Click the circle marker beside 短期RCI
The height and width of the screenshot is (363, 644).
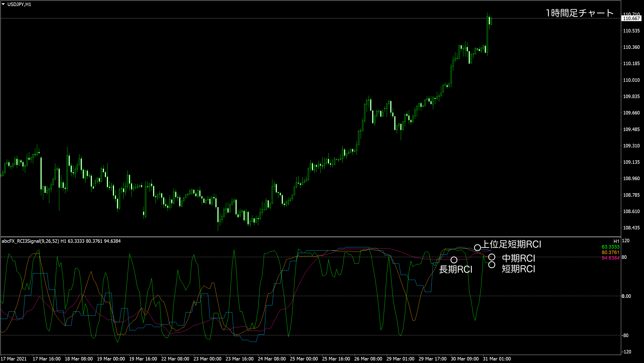(x=492, y=265)
